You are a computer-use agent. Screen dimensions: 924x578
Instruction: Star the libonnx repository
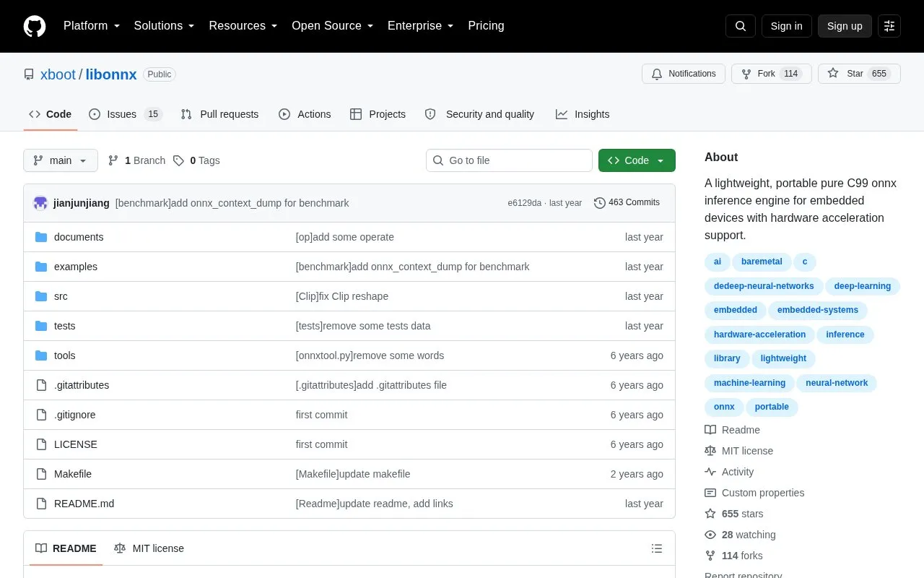[x=859, y=74]
